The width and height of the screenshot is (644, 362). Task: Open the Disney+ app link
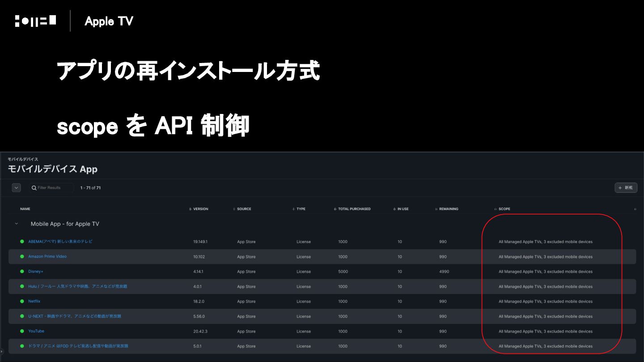click(36, 272)
